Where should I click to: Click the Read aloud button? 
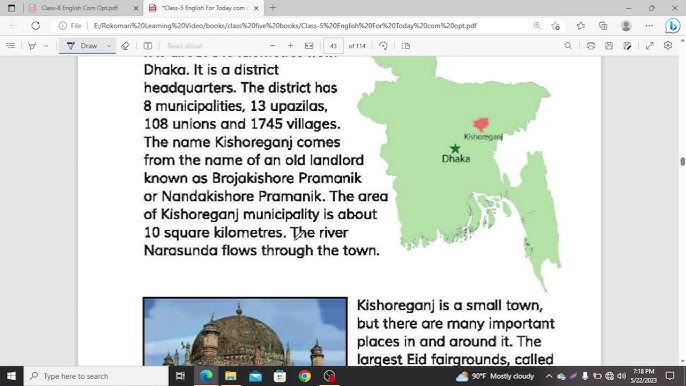(184, 46)
